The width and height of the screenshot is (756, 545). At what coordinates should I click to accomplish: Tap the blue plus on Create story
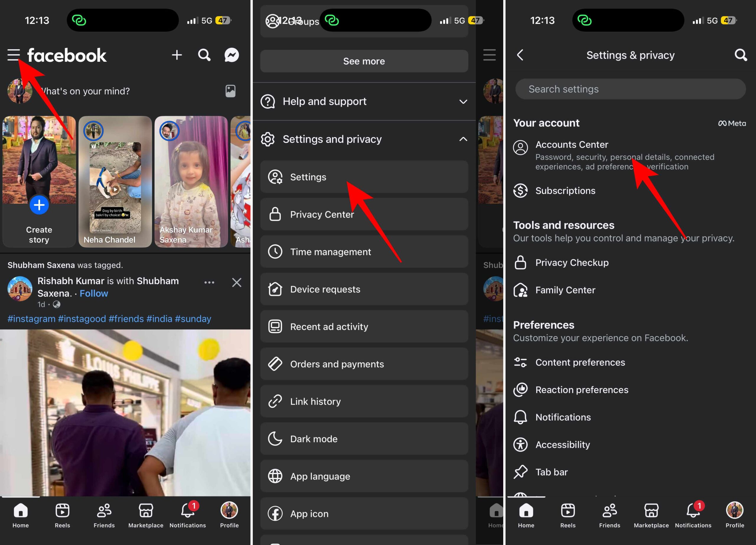[x=39, y=205]
